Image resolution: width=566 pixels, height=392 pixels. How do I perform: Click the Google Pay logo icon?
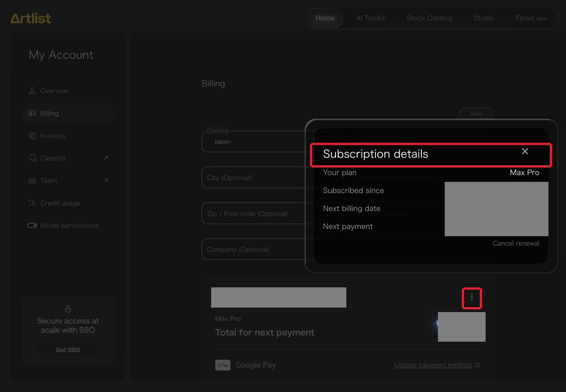click(223, 365)
